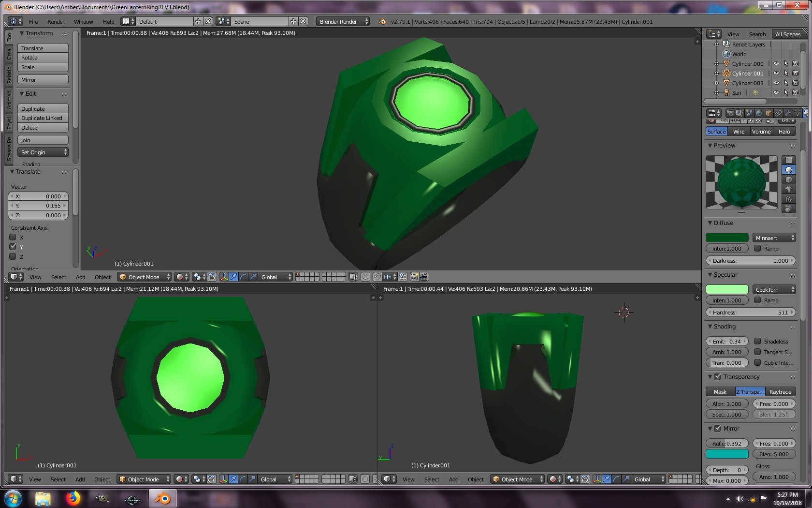Click the Blender logo in the info header
The image size is (812, 508).
(x=382, y=21)
